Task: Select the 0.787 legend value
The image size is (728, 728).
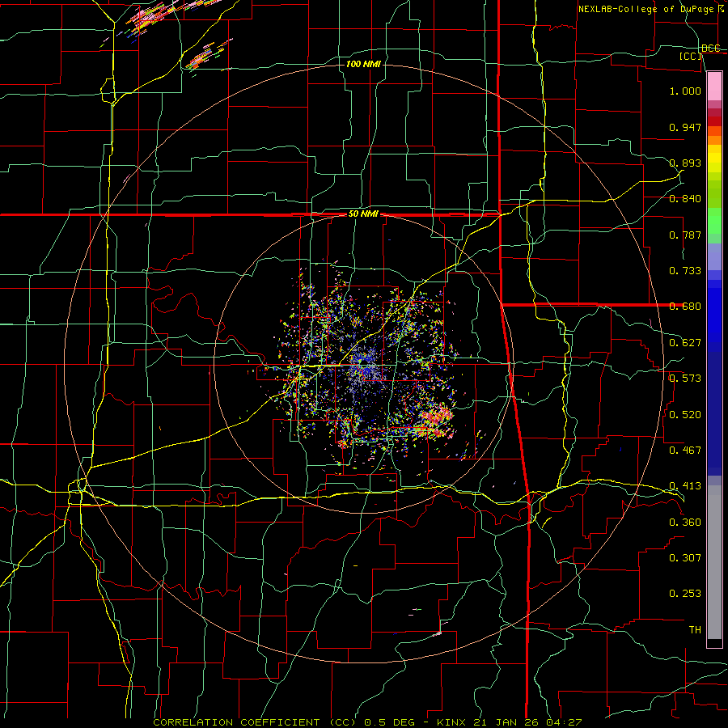Action: [685, 235]
